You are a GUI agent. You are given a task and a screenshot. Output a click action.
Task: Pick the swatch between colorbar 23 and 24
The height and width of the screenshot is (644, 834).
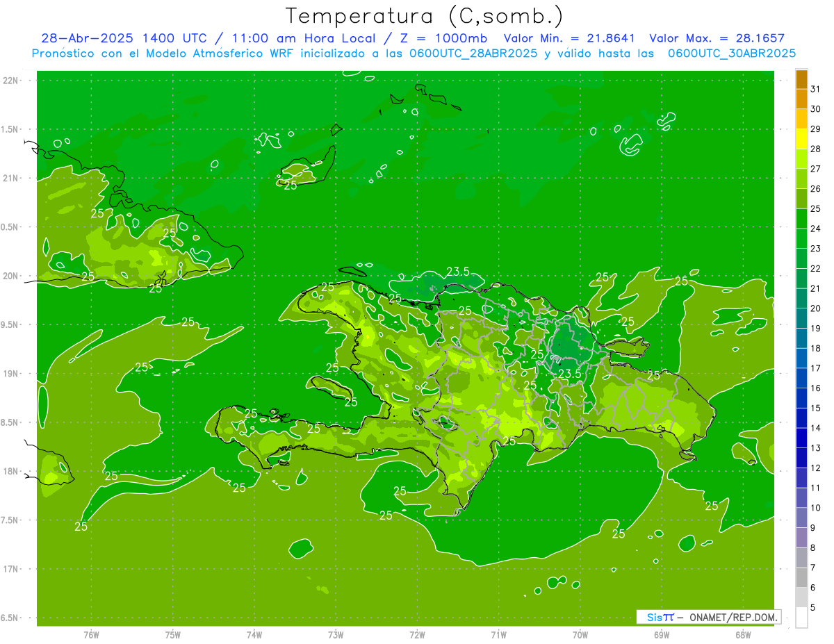click(x=801, y=239)
